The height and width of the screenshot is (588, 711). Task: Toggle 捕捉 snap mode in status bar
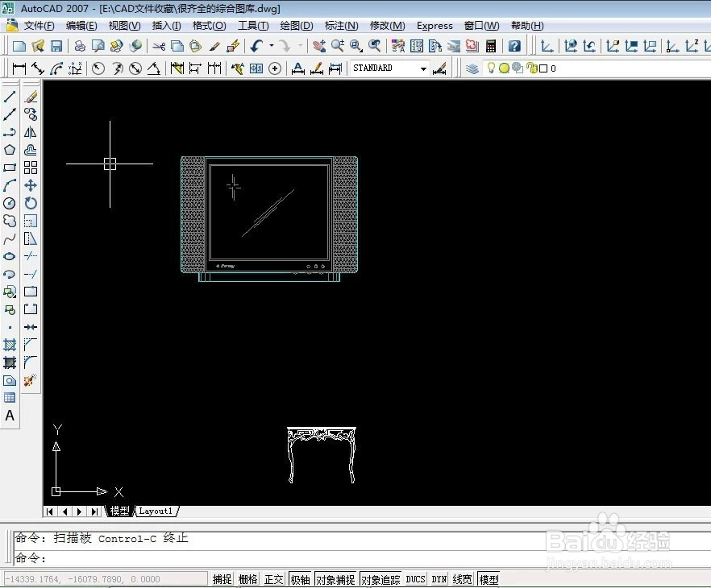click(222, 579)
